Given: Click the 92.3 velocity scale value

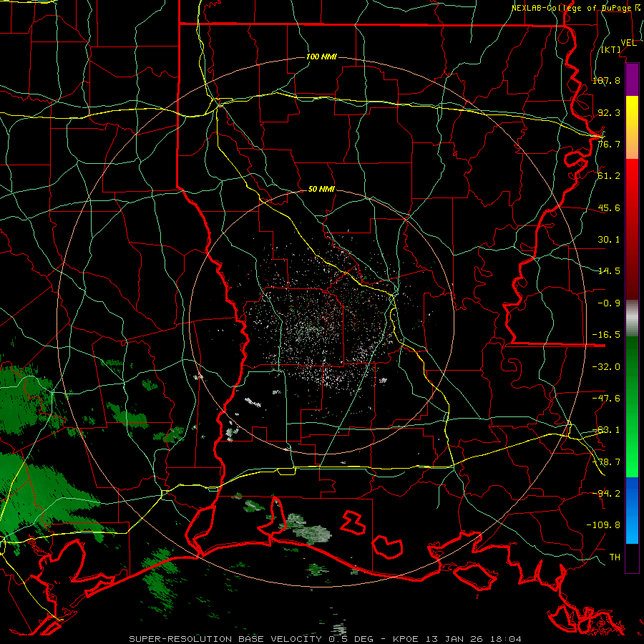Looking at the screenshot, I should [609, 112].
